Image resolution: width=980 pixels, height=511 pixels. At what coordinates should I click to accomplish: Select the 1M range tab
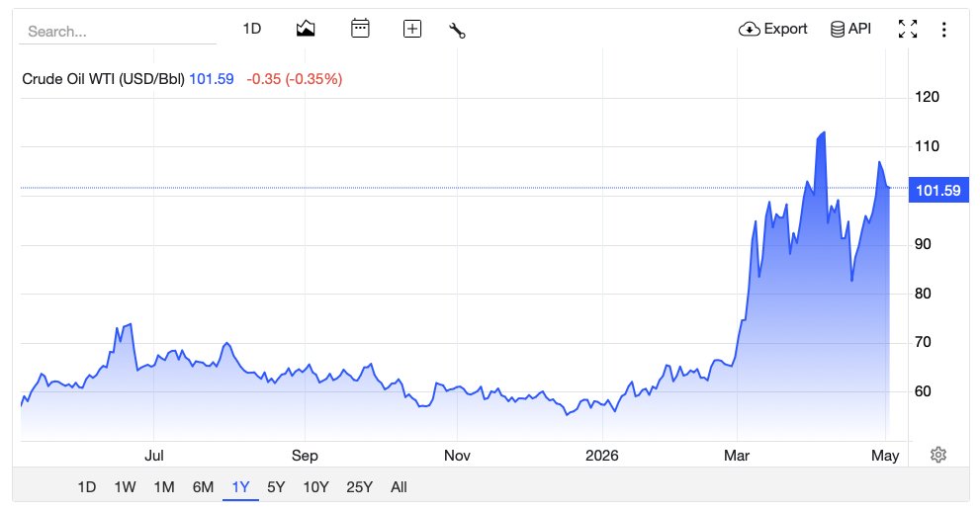point(164,487)
